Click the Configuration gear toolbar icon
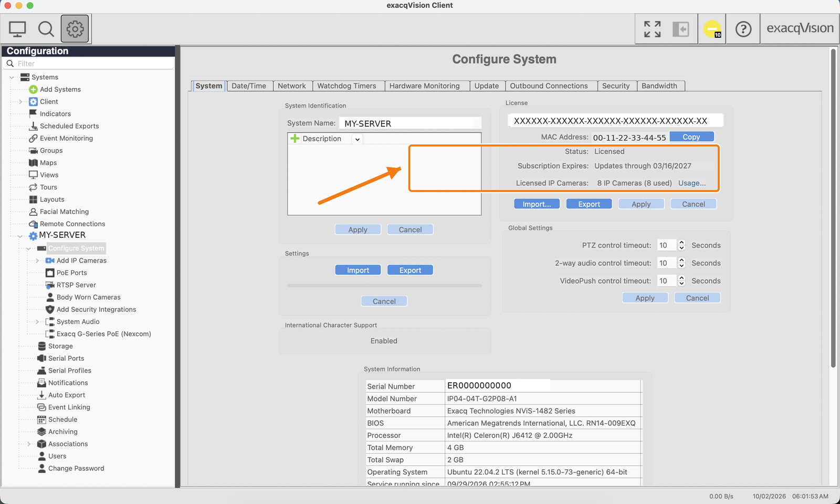The image size is (840, 504). pos(75,29)
